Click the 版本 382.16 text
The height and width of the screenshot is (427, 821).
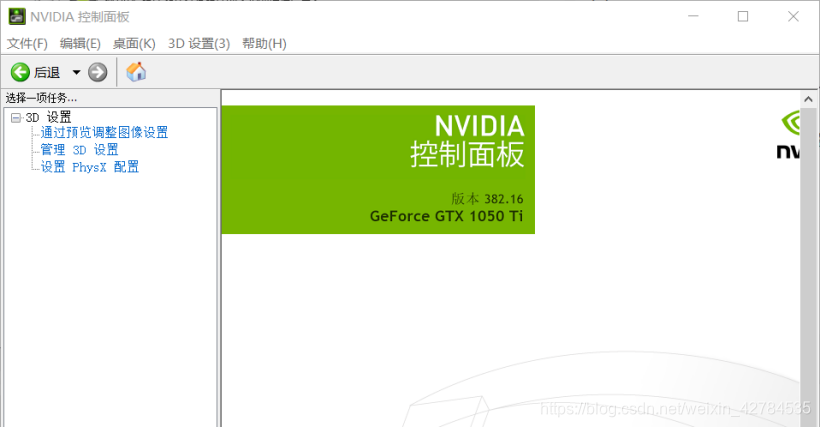487,199
